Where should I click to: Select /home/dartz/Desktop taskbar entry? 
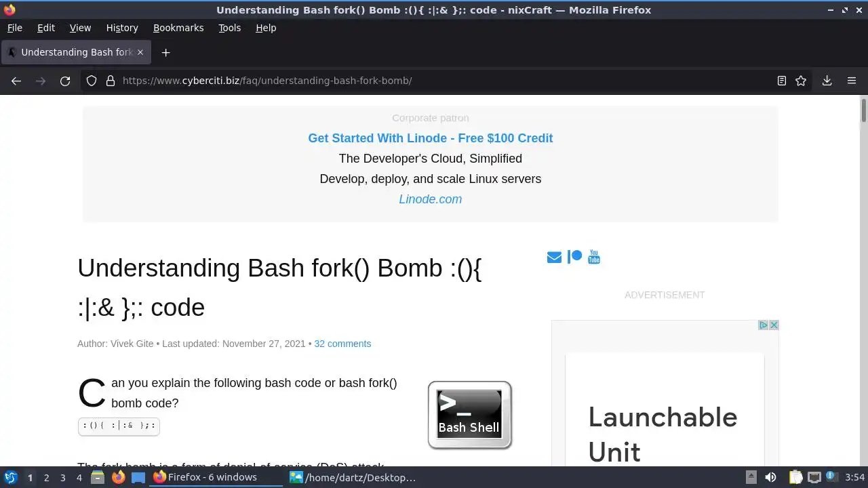(352, 477)
